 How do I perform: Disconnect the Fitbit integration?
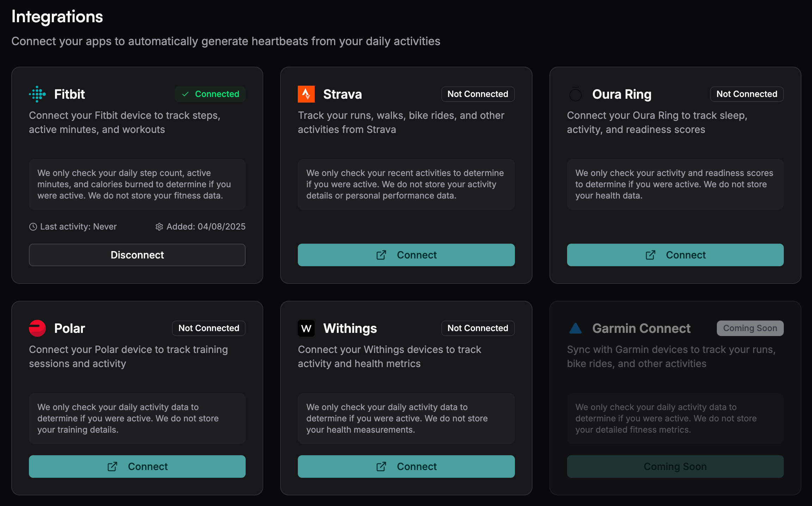(137, 255)
